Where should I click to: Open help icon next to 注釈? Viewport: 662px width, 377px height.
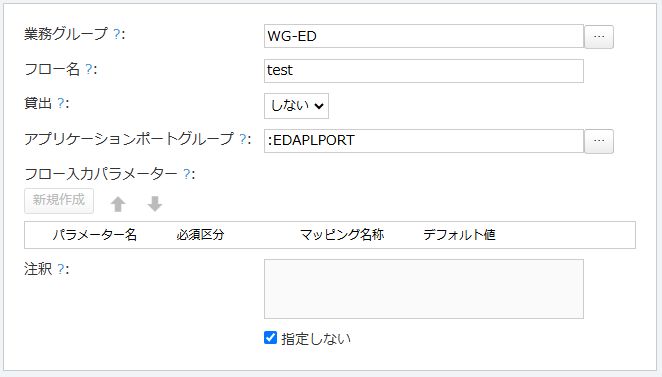click(61, 269)
